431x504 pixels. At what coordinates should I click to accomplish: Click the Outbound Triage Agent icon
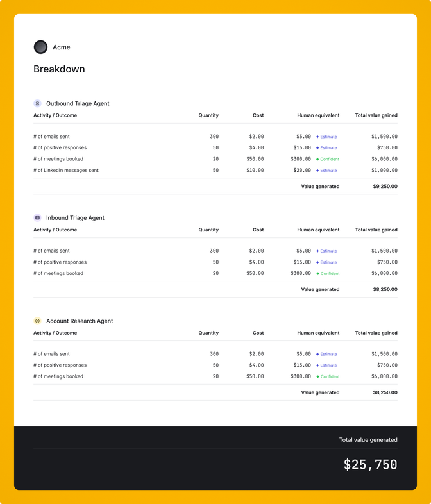coord(37,103)
